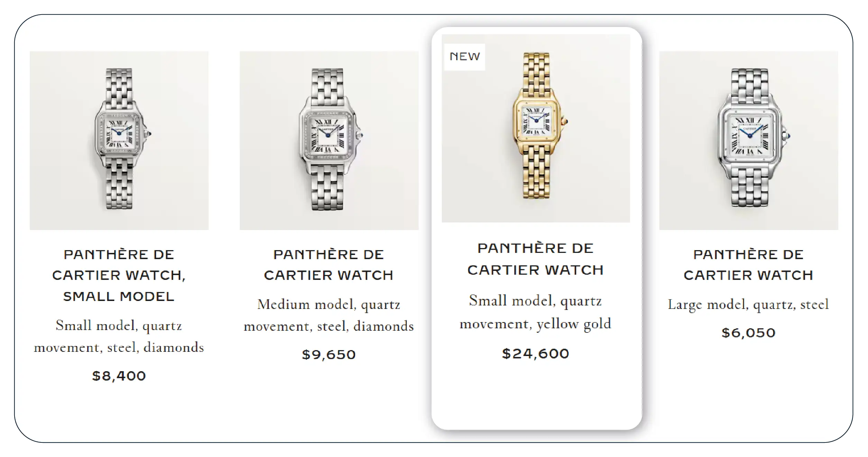This screenshot has width=868, height=457.
Task: Open the yellow gold watch image
Action: pos(536,128)
